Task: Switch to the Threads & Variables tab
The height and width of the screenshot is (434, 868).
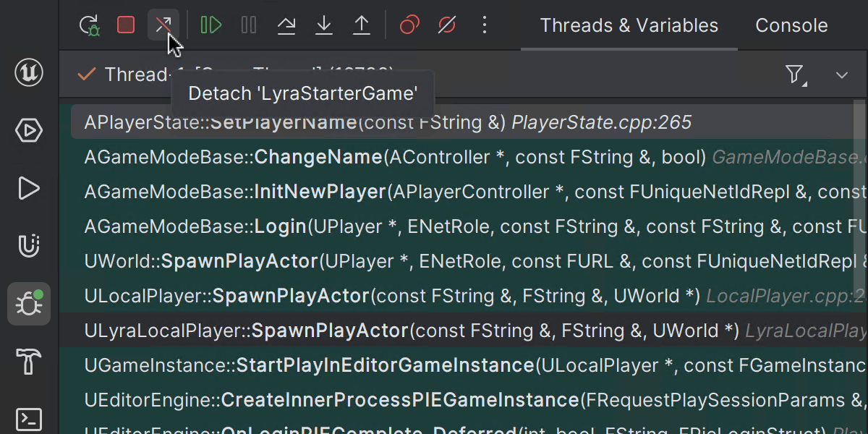Action: (629, 25)
